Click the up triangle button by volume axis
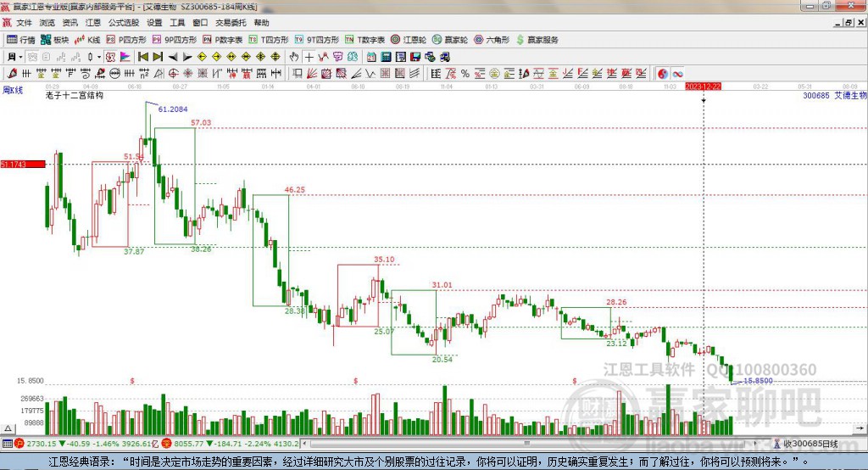Viewport: 868px width, 470px height. (x=8, y=428)
